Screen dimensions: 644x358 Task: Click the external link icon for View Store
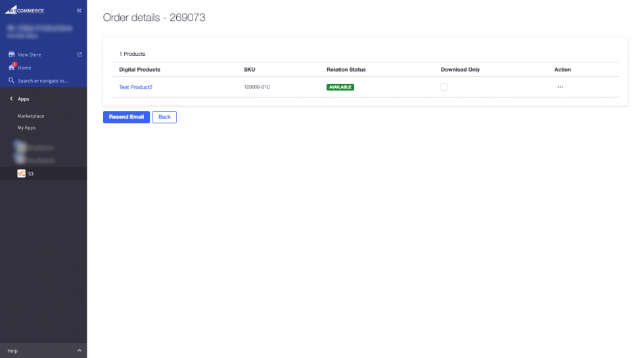(x=80, y=55)
